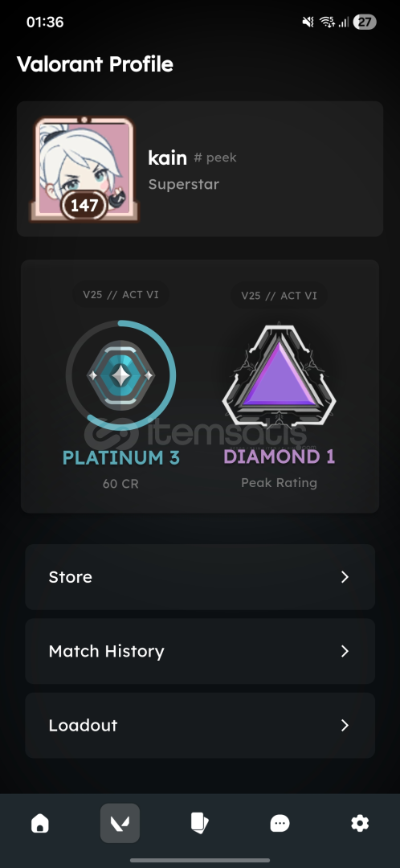Tap the Platinum 3 rank badge
The image size is (400, 868).
[x=120, y=375]
